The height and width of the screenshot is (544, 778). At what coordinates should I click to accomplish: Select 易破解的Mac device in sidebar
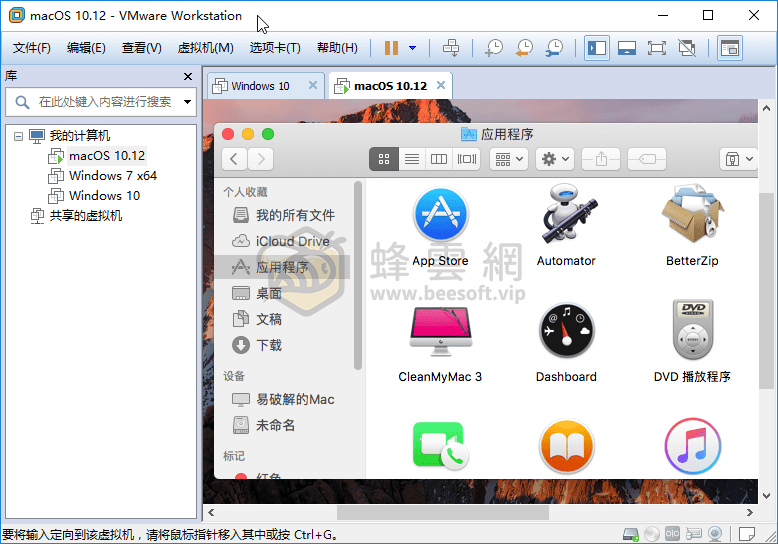283,400
